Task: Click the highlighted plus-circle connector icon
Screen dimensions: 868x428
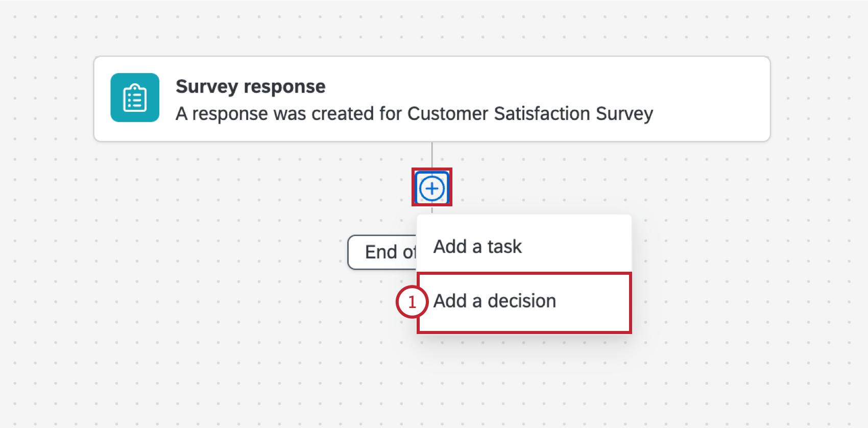Action: tap(432, 187)
